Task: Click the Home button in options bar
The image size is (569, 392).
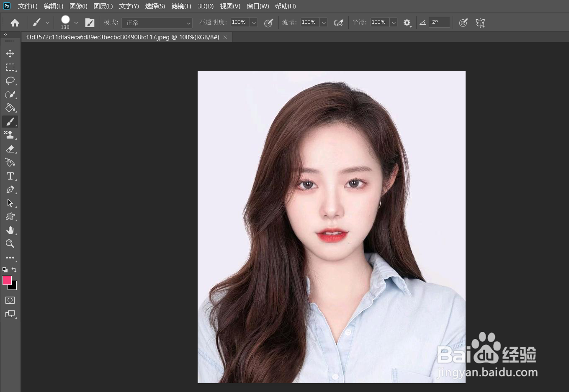Action: [x=15, y=22]
